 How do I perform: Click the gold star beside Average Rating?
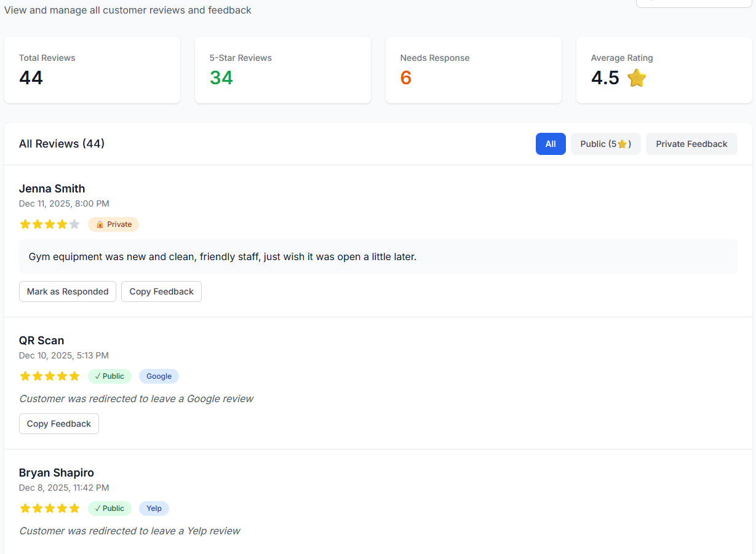pos(637,78)
